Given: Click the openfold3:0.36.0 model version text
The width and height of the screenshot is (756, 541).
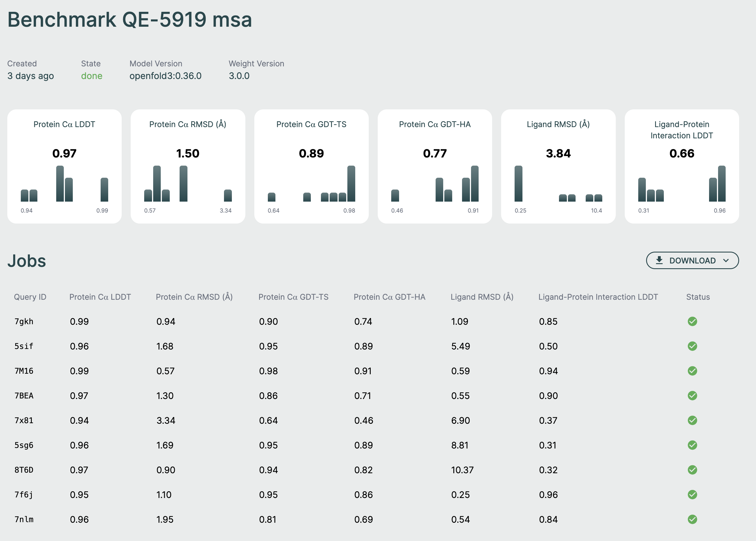Looking at the screenshot, I should 166,76.
